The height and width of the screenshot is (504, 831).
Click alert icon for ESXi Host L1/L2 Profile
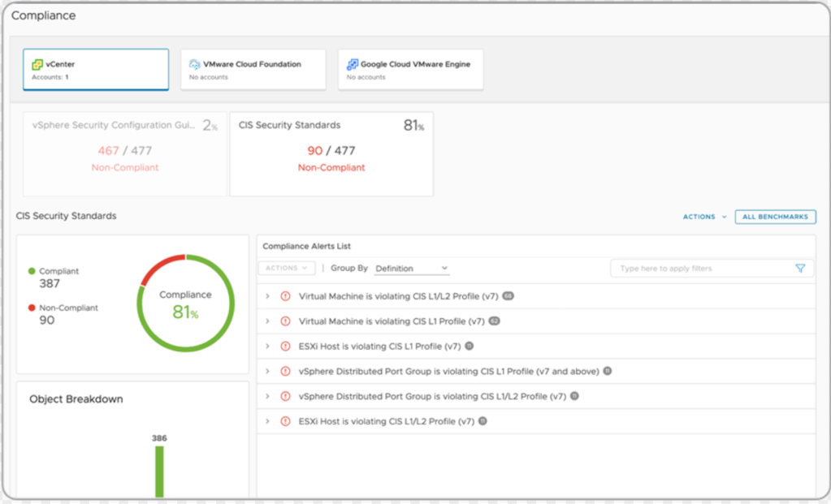[x=285, y=421]
